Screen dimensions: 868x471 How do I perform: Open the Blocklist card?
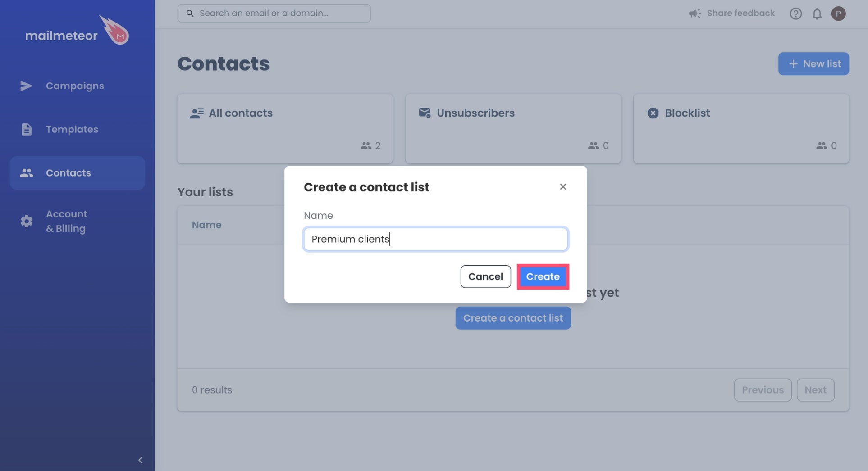click(x=741, y=128)
